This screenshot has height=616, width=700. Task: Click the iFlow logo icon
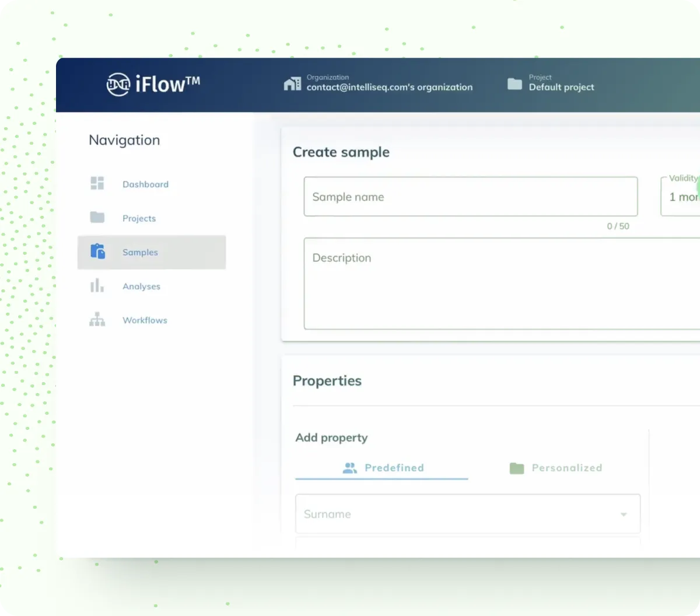[x=118, y=85]
